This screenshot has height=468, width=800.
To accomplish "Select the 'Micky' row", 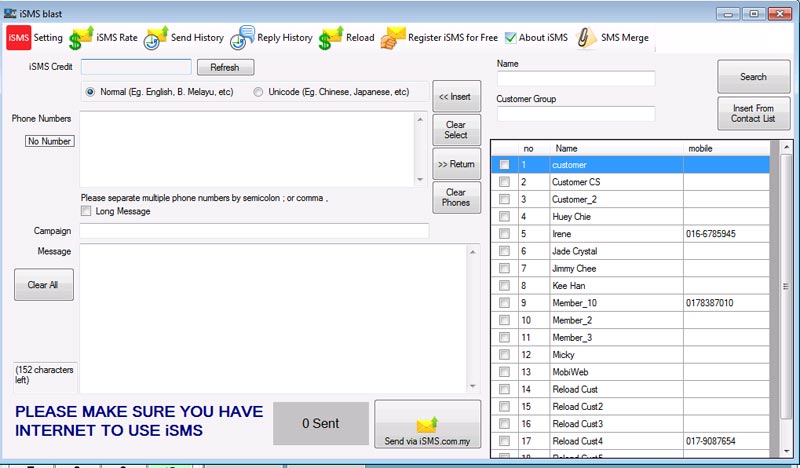I will click(630, 355).
